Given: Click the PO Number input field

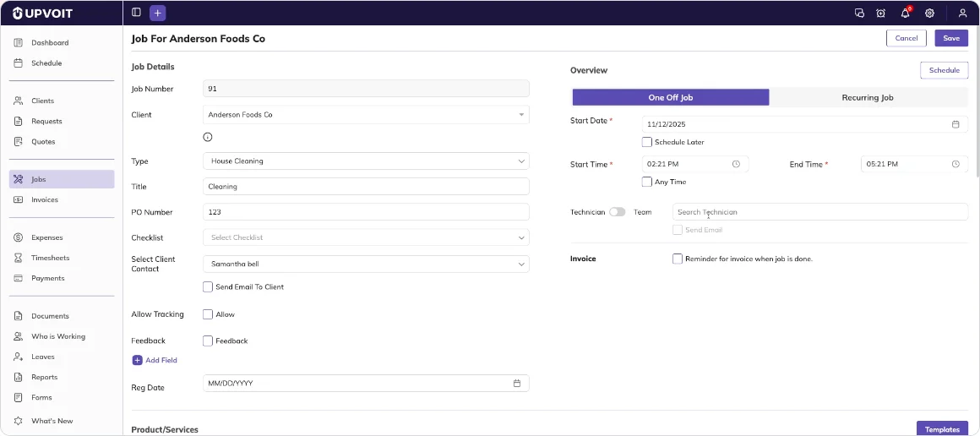Looking at the screenshot, I should pos(366,212).
